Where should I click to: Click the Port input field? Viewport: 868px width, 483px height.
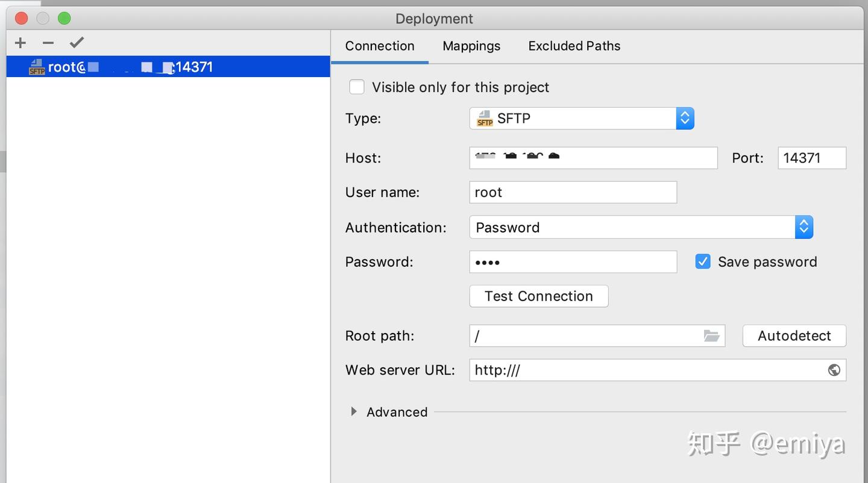click(x=811, y=158)
